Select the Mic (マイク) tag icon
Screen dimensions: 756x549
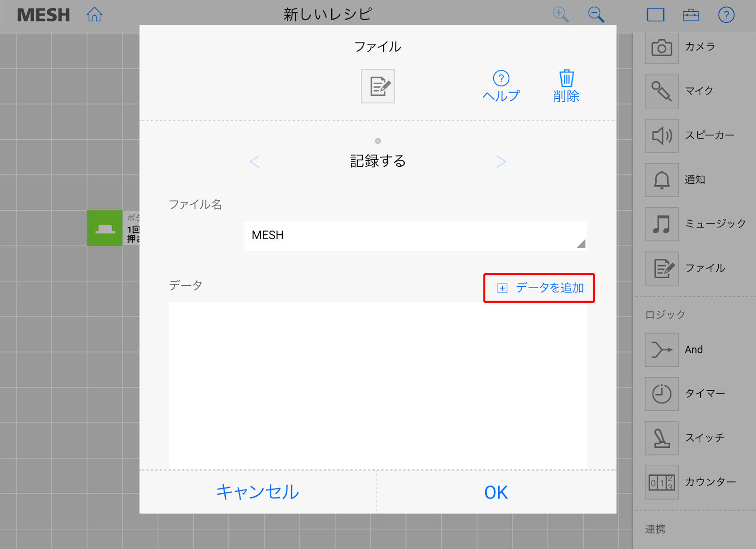[x=661, y=91]
